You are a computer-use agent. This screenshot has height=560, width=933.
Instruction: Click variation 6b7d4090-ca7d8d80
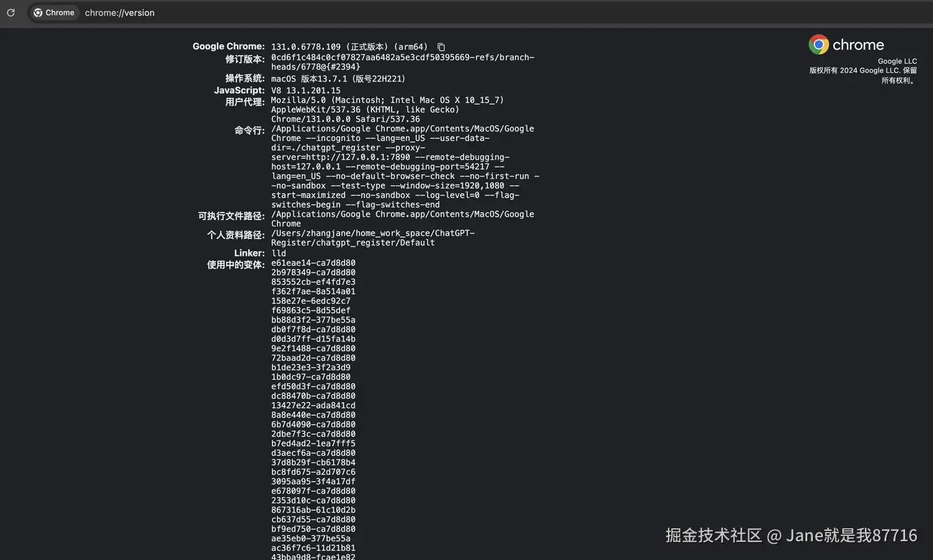(313, 425)
